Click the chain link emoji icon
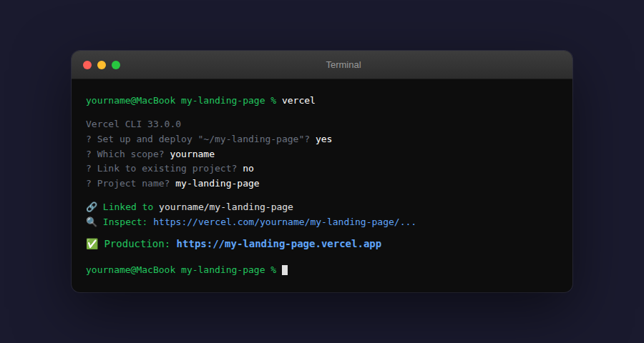Viewport: 644px width, 343px height. [x=92, y=207]
